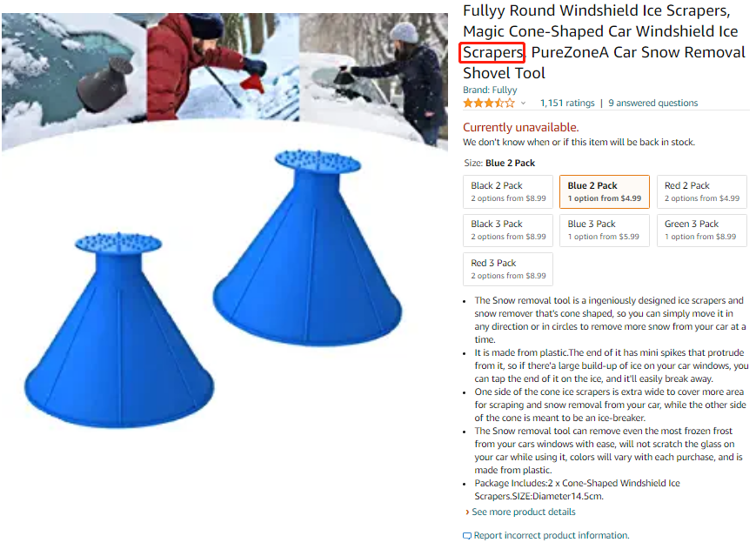Expand the ratings dropdown chevron
This screenshot has height=549, width=756.
[523, 104]
